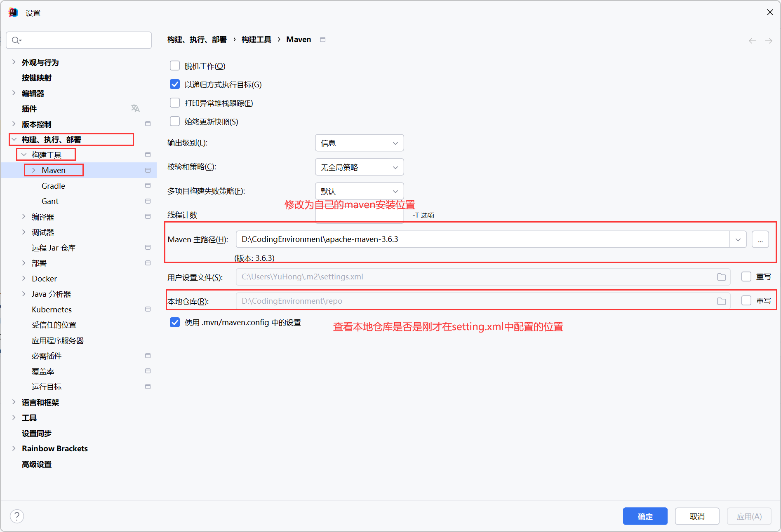Enable 打印异常堆栈跟踪 checkbox

click(175, 103)
